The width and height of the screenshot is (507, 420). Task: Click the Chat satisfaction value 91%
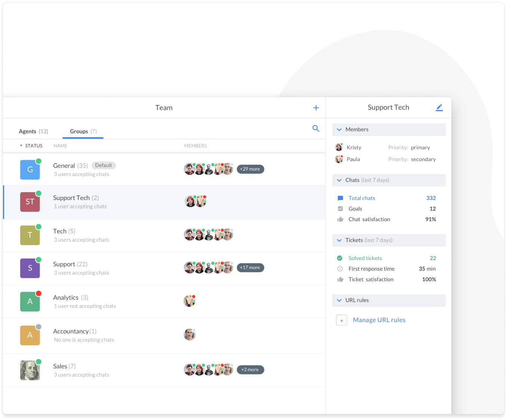click(431, 219)
